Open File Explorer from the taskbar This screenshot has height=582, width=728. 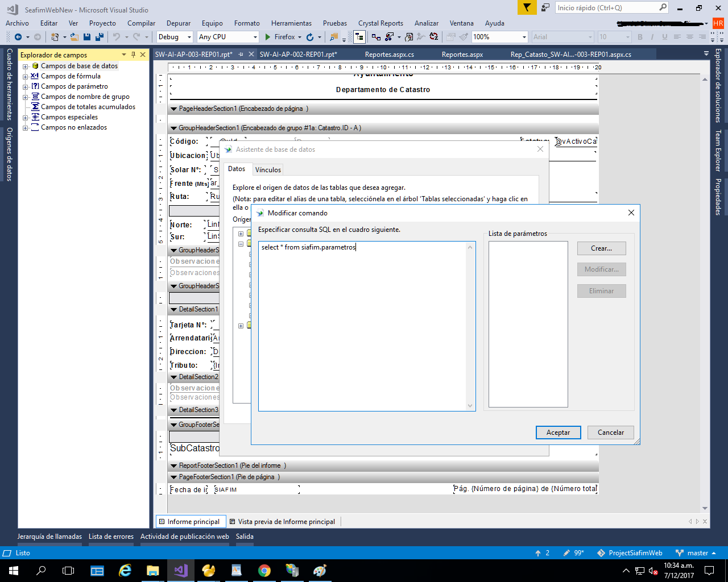pos(153,571)
